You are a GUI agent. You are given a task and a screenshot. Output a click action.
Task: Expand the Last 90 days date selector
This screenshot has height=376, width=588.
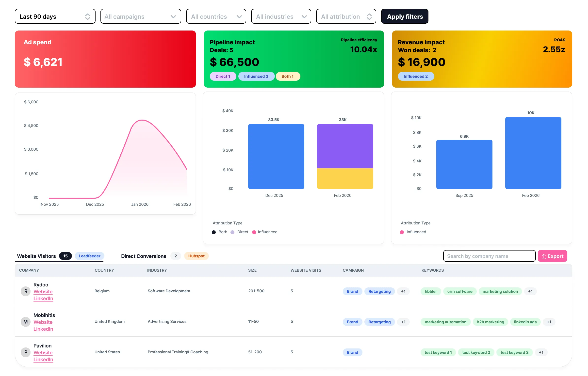55,16
